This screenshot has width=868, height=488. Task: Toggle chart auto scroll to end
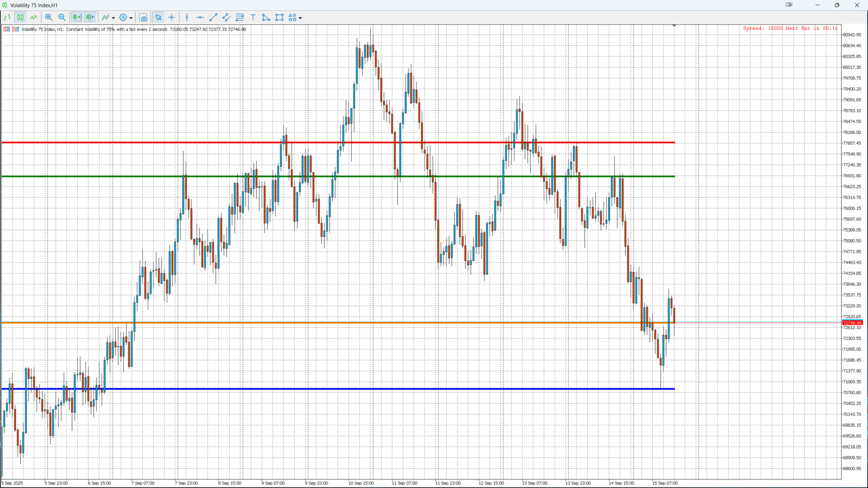77,18
